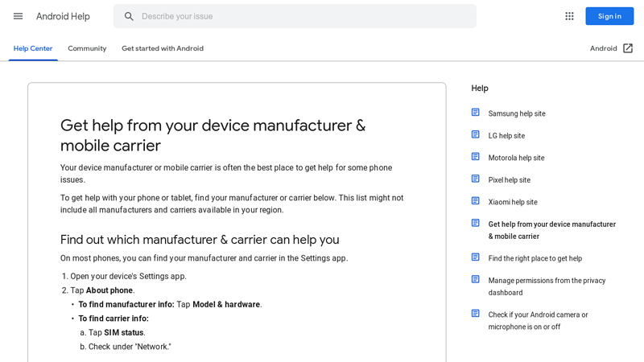Click the article icon beside Samsung help site

475,113
